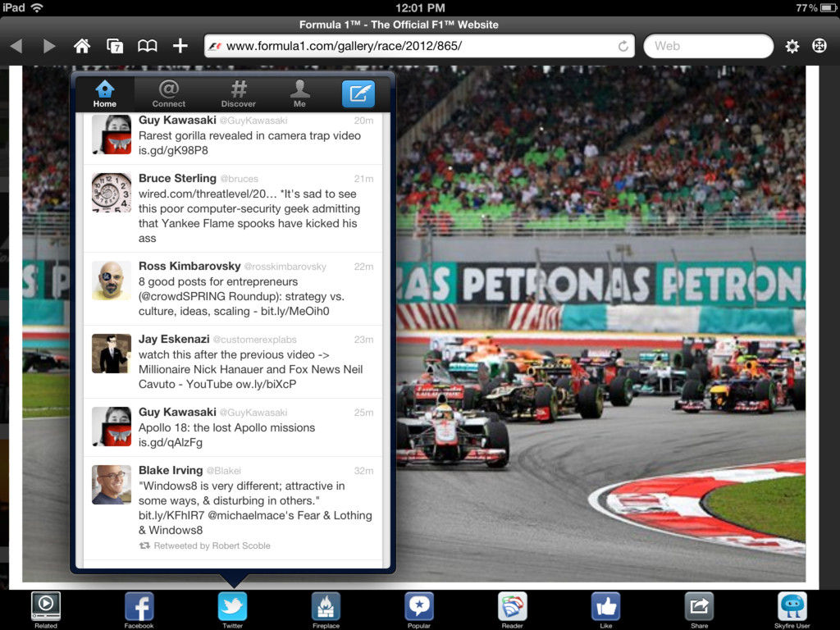
Task: Select the 20m timestamp
Action: 363,121
